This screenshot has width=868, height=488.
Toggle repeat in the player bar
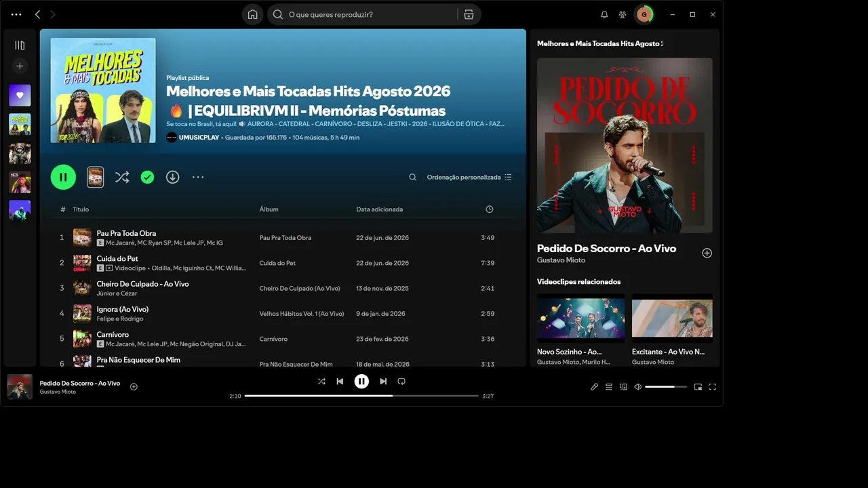[401, 382]
